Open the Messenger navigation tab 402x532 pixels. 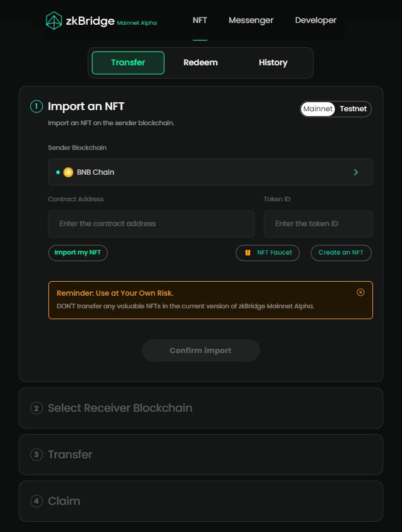coord(251,21)
